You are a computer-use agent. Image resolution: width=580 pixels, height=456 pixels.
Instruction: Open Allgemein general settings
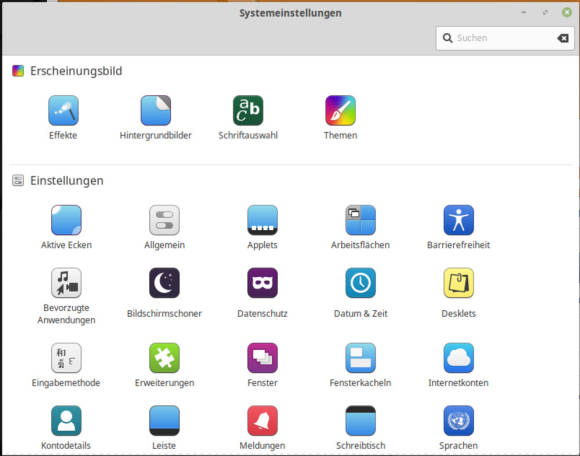click(x=164, y=220)
